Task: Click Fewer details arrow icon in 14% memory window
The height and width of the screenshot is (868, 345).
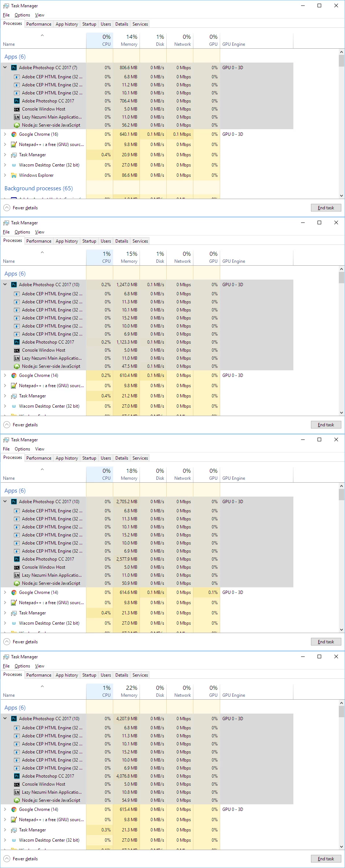Action: 7,208
